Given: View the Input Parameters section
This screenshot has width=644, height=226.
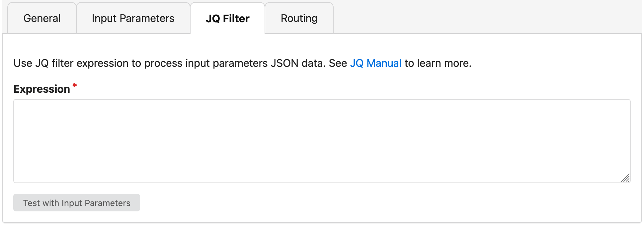Looking at the screenshot, I should coord(133,18).
